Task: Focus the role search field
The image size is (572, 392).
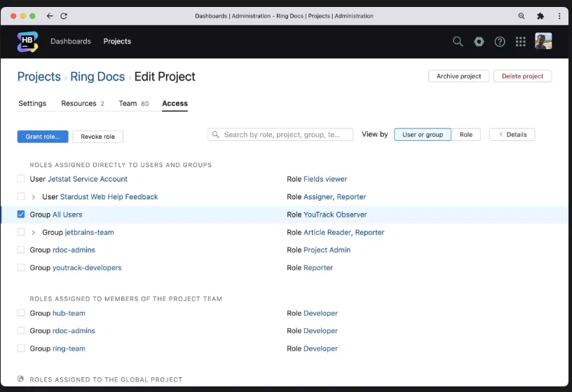Action: 280,135
